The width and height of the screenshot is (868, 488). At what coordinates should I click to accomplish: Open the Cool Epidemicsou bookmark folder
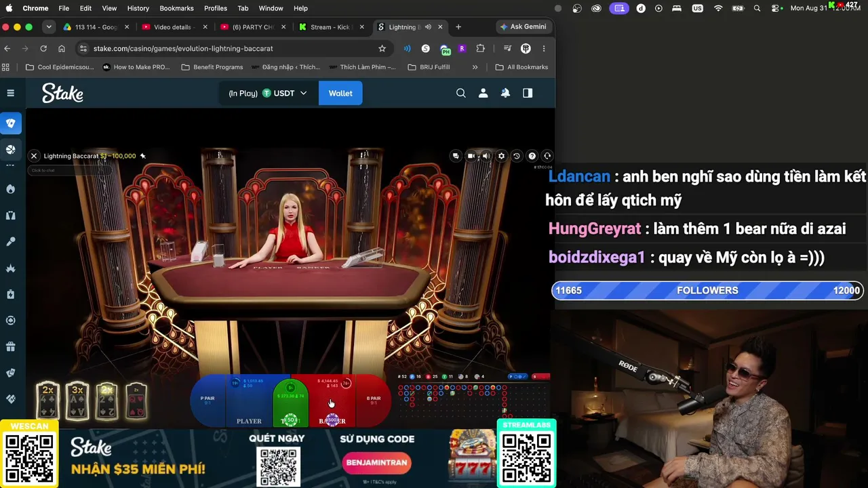pyautogui.click(x=60, y=67)
